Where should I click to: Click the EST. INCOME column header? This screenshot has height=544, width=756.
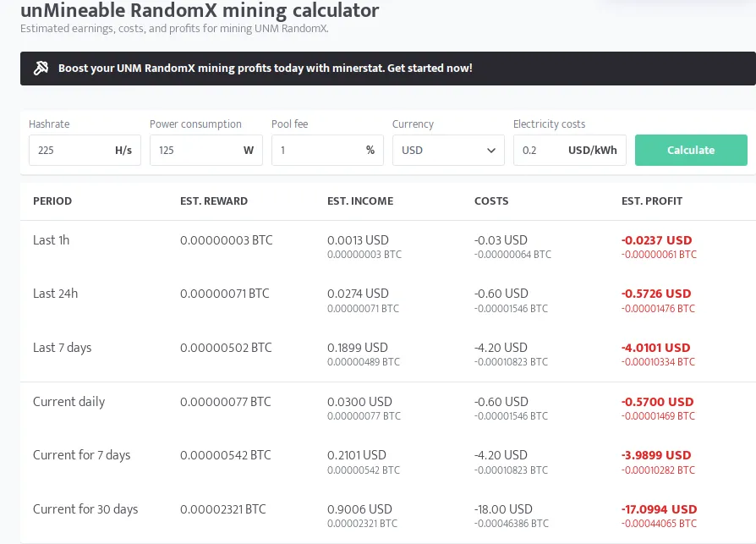coord(360,201)
